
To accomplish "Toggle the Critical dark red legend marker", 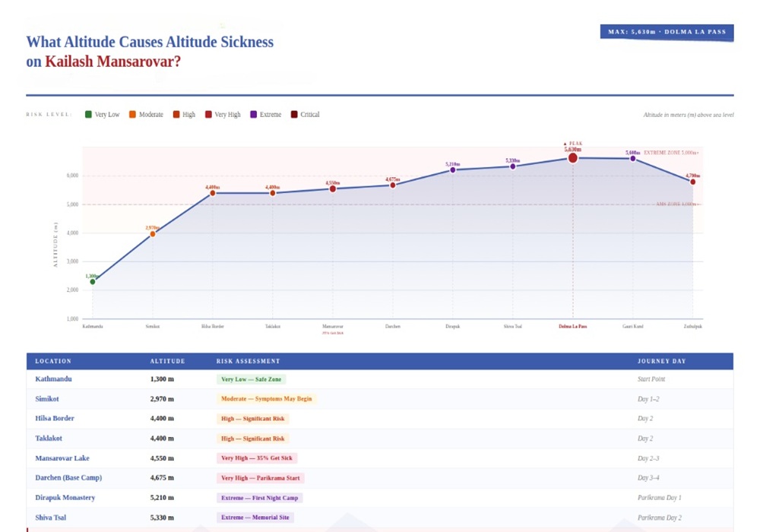I will (294, 115).
